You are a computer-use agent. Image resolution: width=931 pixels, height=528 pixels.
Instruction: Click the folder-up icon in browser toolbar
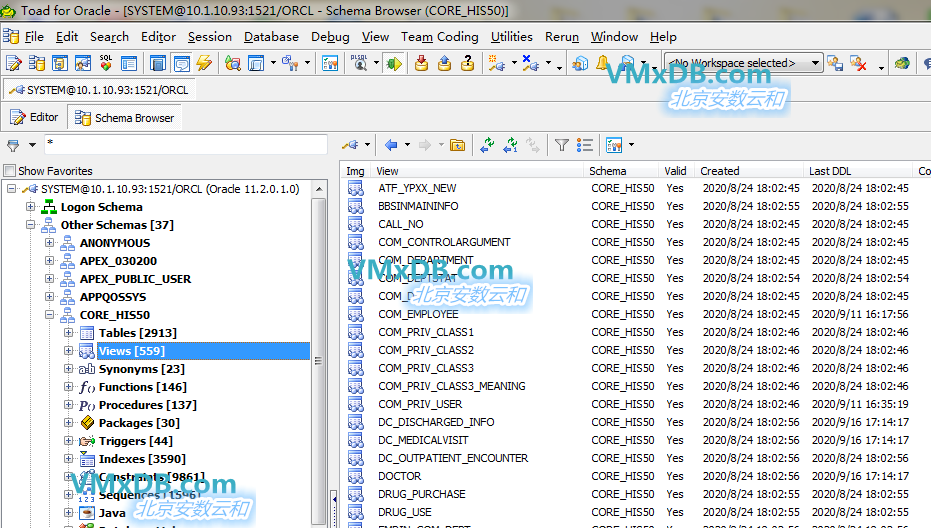click(x=457, y=145)
